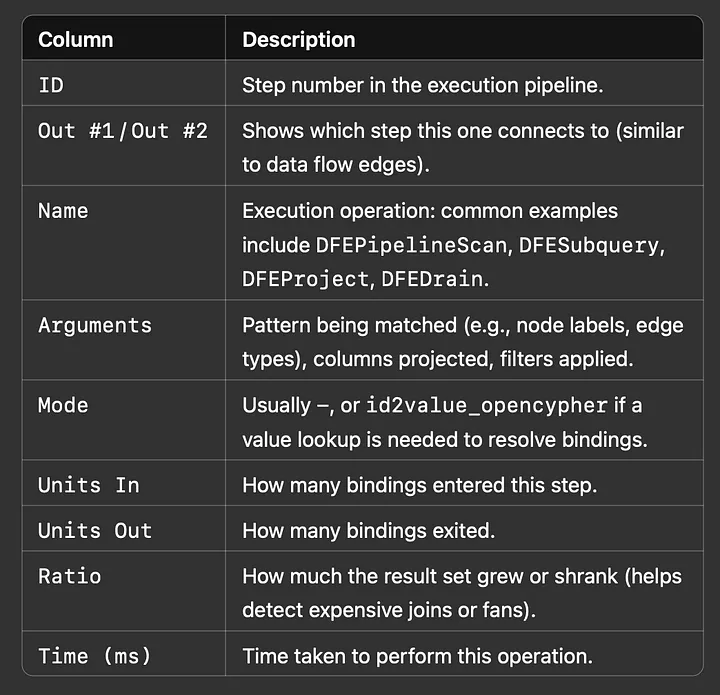Select the Name column cell
Screen dimensions: 720x695
(x=124, y=243)
